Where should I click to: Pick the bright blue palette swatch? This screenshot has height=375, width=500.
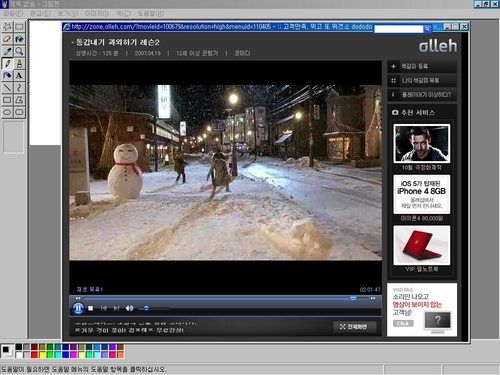tap(66, 355)
